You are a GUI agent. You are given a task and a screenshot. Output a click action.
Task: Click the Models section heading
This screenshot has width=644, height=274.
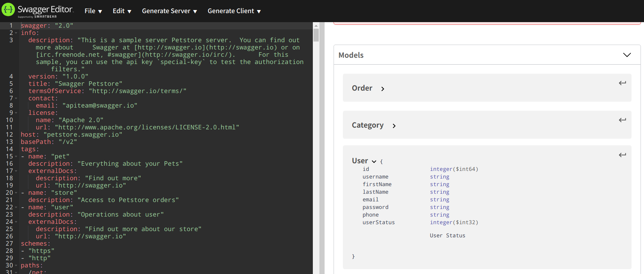pyautogui.click(x=351, y=55)
